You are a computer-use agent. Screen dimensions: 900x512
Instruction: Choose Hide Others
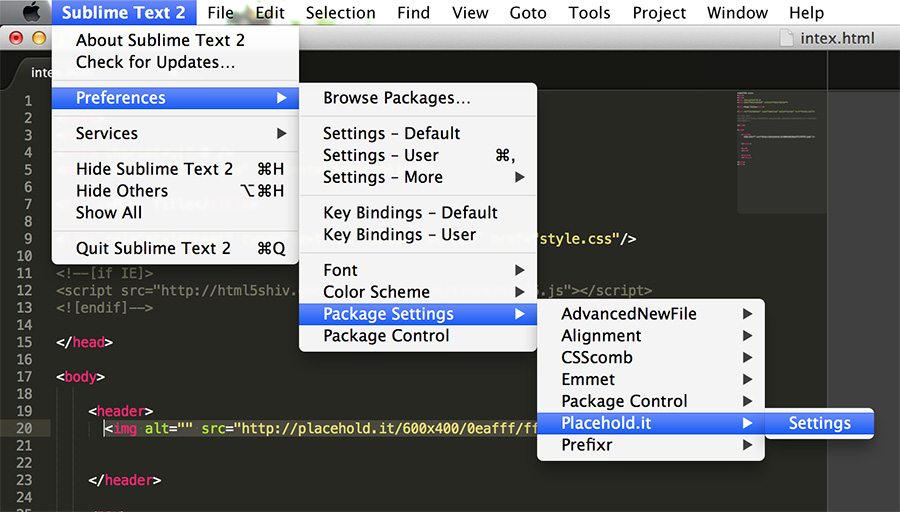(175, 191)
